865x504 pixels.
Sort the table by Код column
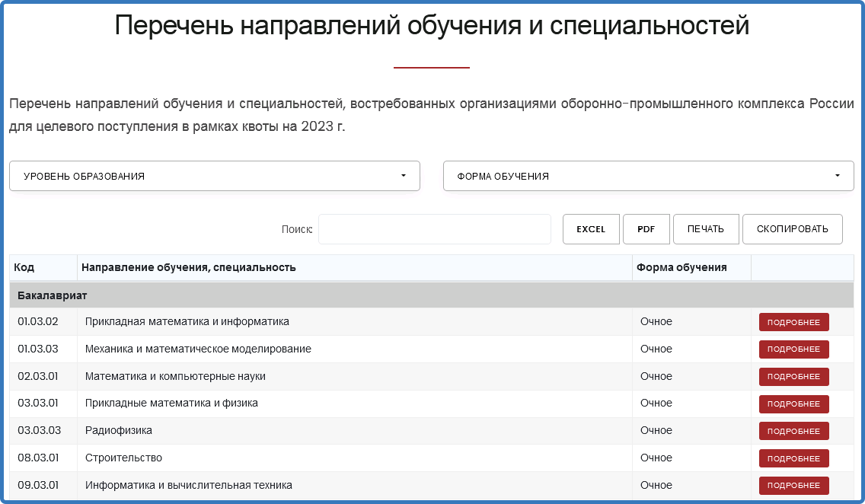pyautogui.click(x=23, y=267)
